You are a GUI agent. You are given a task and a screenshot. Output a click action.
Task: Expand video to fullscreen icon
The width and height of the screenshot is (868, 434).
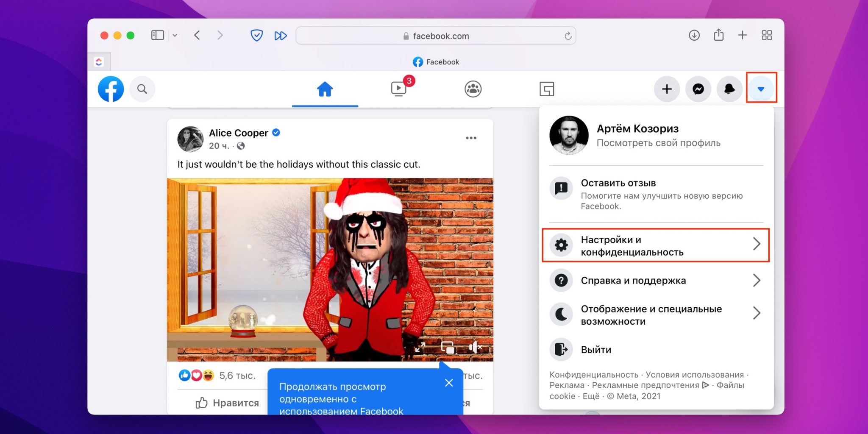(x=420, y=348)
